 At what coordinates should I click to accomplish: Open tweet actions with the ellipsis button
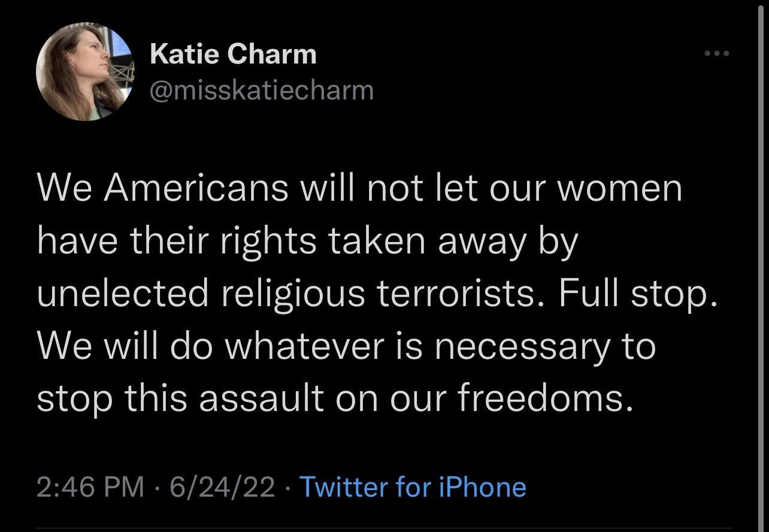[716, 53]
